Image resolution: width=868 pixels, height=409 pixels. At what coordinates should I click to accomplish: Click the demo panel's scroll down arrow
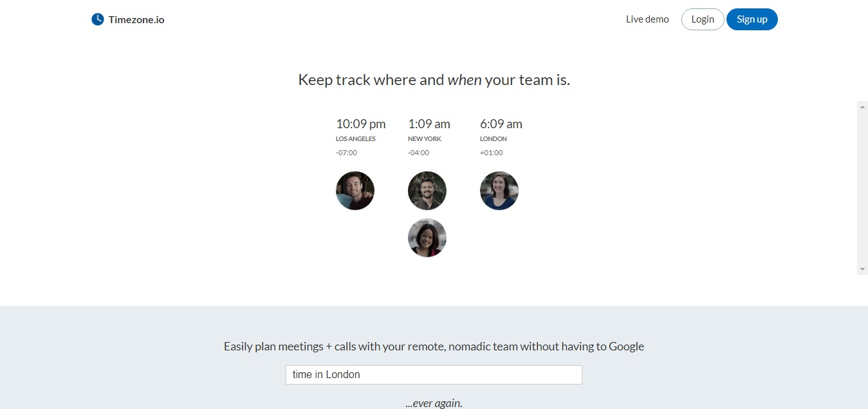click(862, 269)
